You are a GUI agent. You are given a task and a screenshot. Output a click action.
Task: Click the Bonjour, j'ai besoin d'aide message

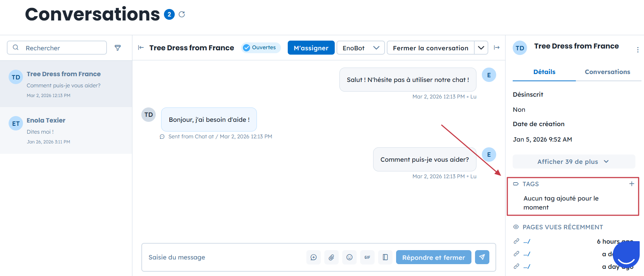[209, 120]
